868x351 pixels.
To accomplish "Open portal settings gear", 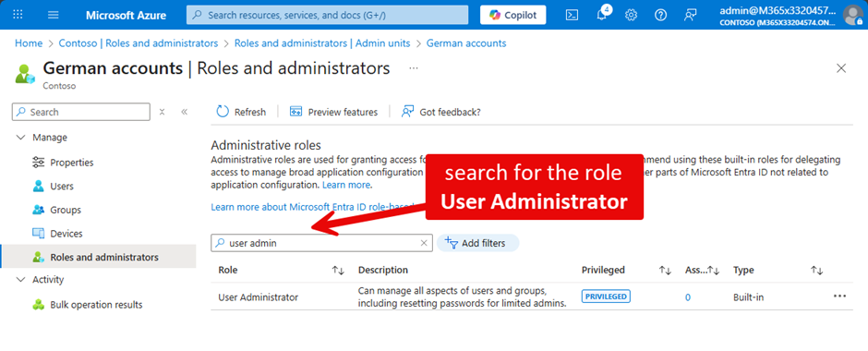I will coord(631,15).
